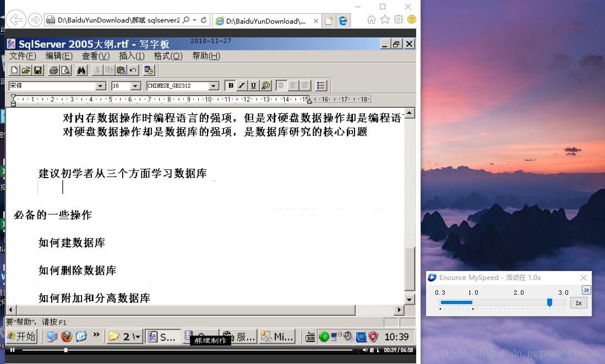605x364 pixels.
Task: Go back in Internet Explorer
Action: pyautogui.click(x=16, y=20)
